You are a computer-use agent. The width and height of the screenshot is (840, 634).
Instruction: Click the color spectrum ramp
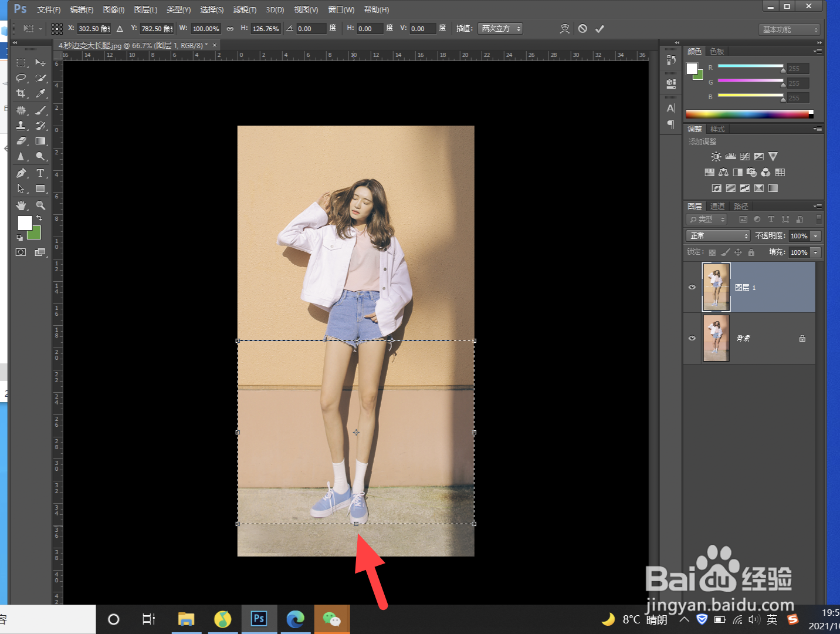(749, 114)
